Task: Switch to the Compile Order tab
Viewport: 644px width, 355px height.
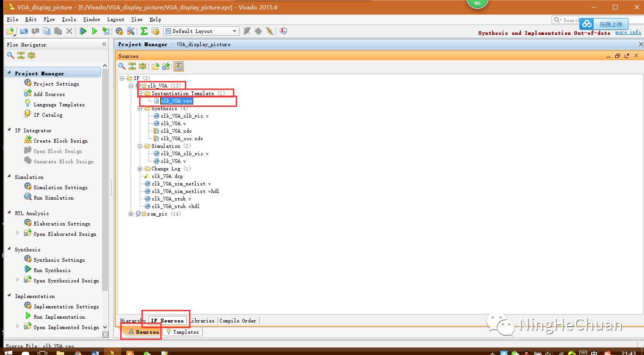Action: [x=238, y=321]
